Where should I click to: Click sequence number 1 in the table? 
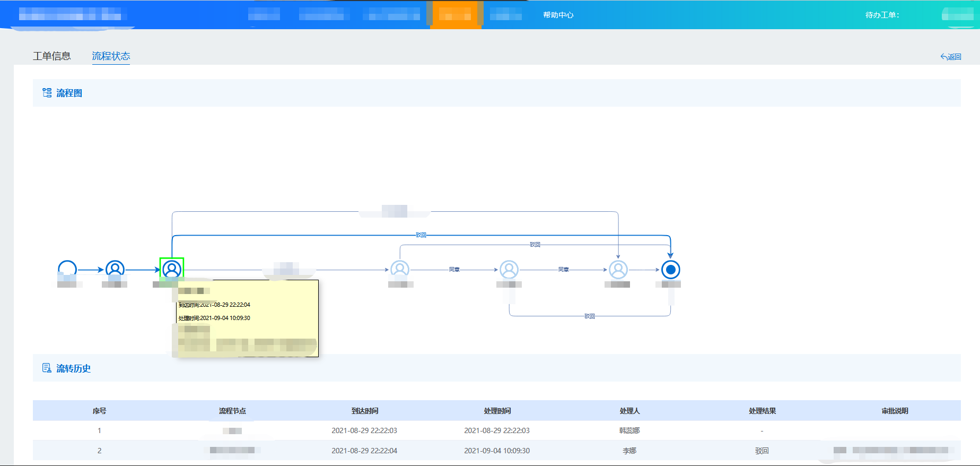(x=99, y=430)
